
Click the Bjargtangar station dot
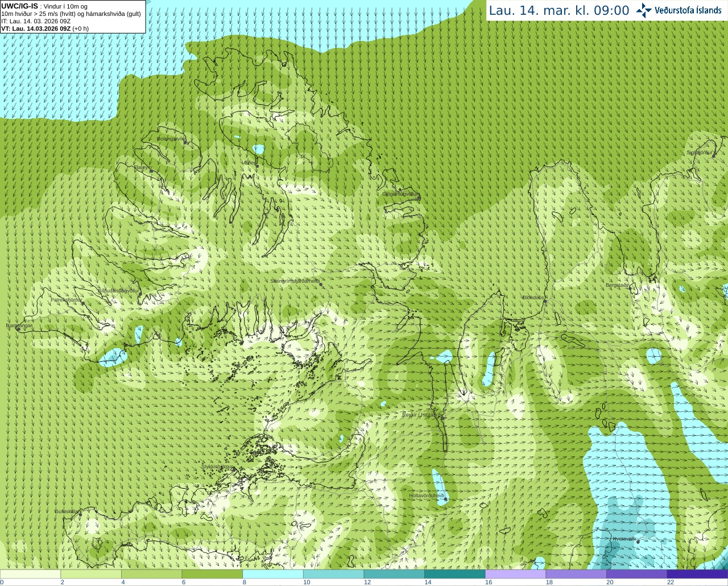pyautogui.click(x=18, y=329)
